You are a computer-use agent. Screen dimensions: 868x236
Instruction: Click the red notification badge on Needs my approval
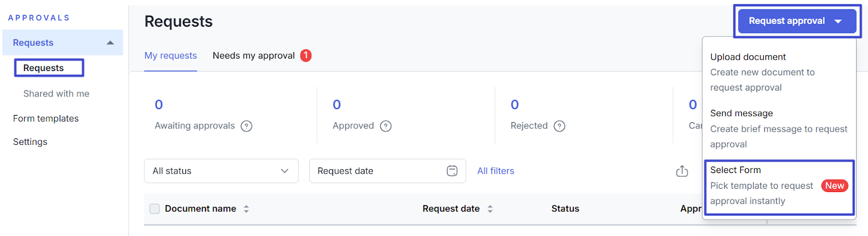point(306,55)
